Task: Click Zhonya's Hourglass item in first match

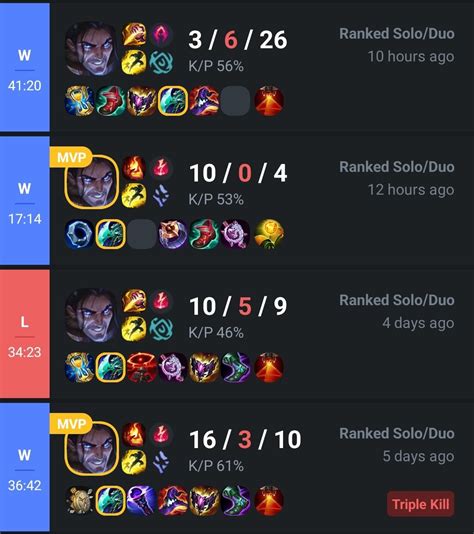Action: (79, 101)
